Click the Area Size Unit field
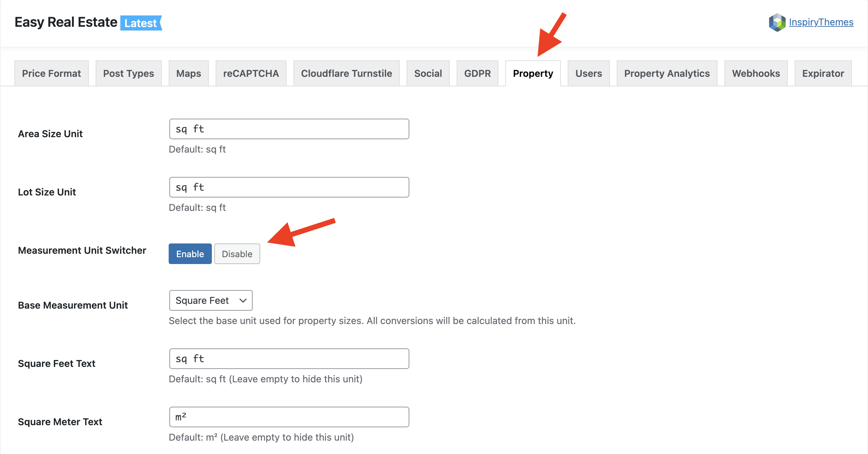The width and height of the screenshot is (868, 454). click(289, 129)
